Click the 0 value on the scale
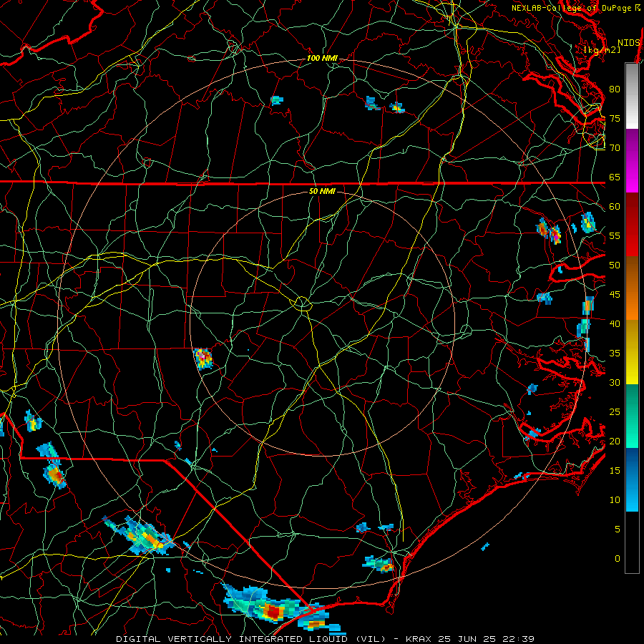Screen dimensions: 644x644 [x=618, y=559]
